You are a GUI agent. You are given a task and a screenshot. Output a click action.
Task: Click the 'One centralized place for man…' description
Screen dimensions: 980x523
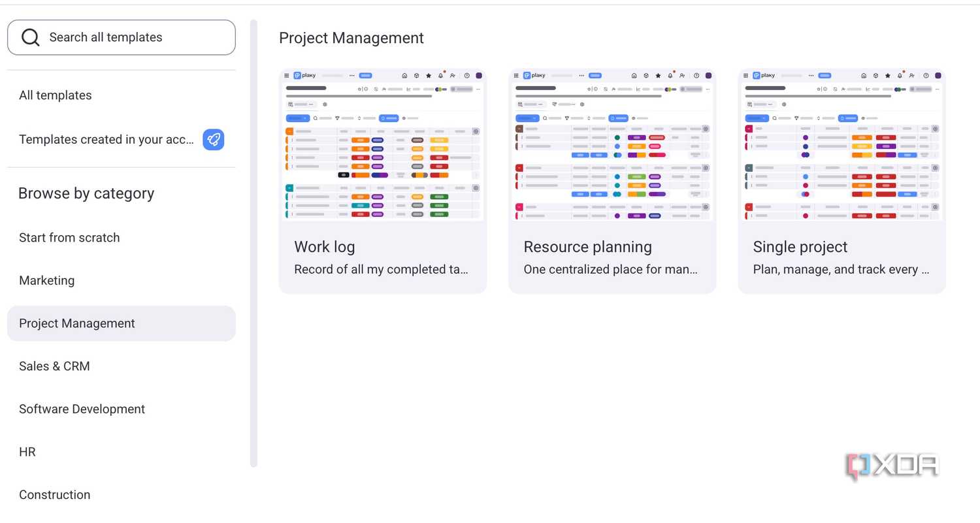611,270
